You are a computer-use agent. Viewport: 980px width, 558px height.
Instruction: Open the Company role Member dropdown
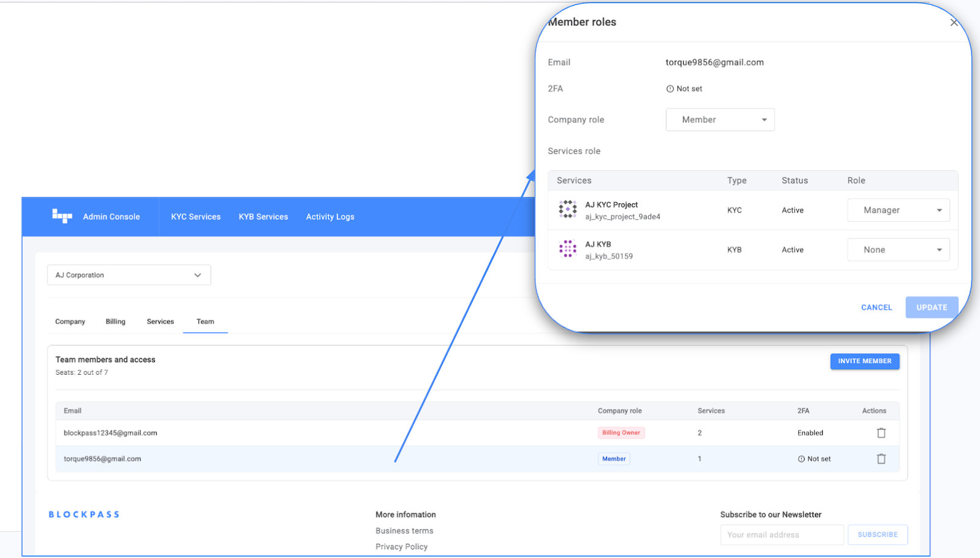coord(720,120)
